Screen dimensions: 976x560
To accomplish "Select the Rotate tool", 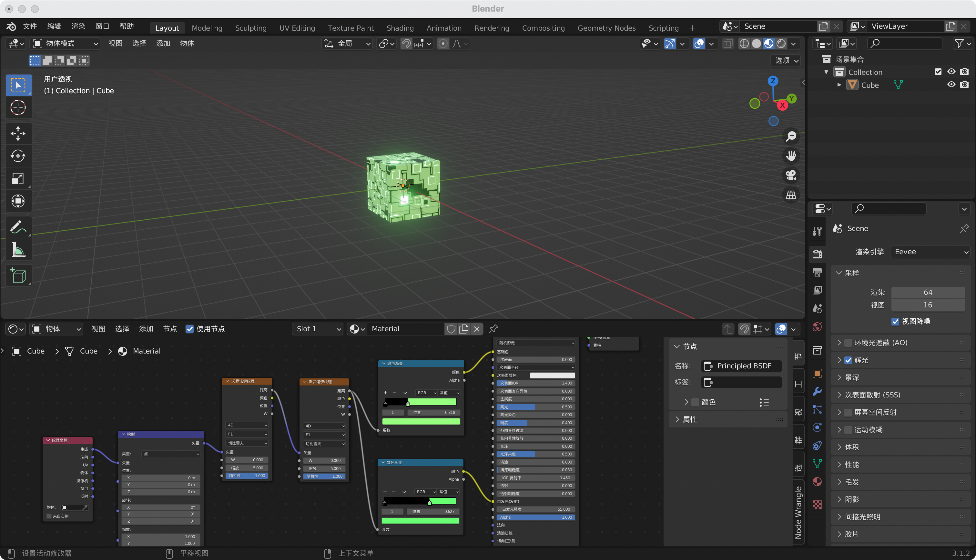I will 18,156.
